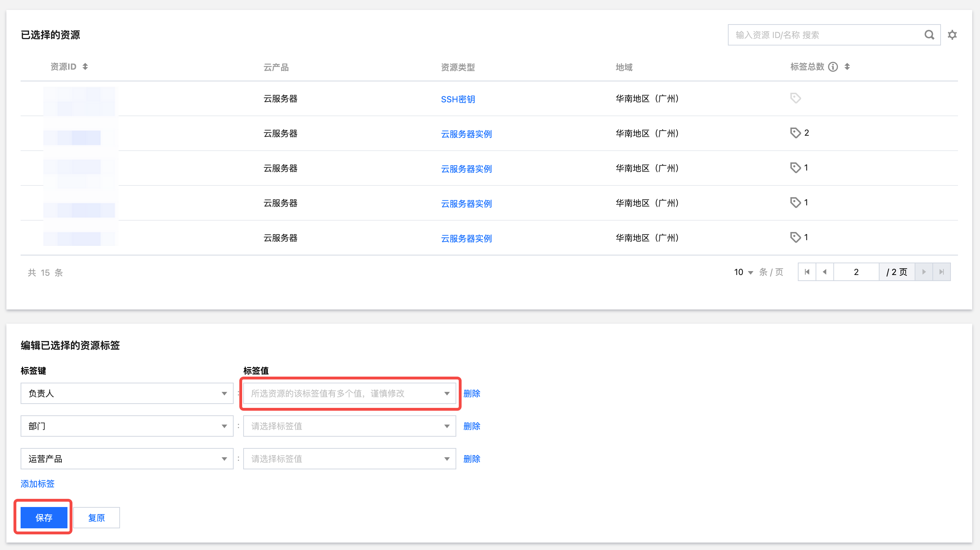The height and width of the screenshot is (550, 980).
Task: Click 添加标签 link
Action: point(37,484)
